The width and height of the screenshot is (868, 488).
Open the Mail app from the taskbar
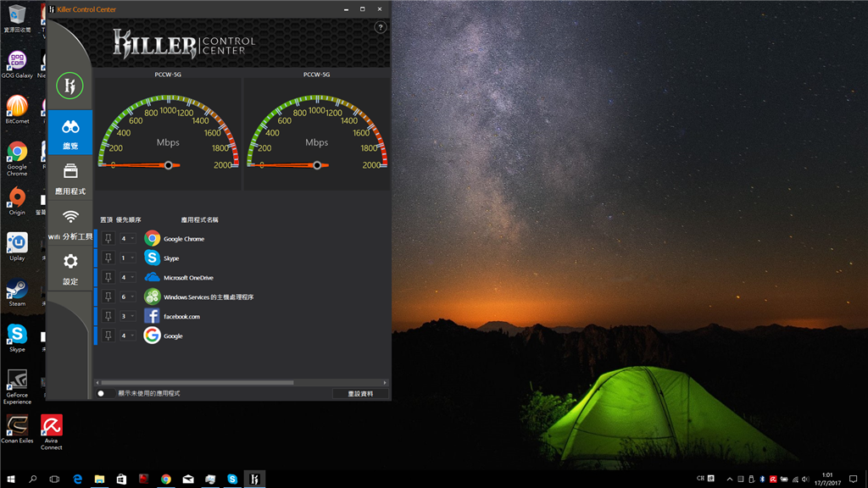point(188,480)
